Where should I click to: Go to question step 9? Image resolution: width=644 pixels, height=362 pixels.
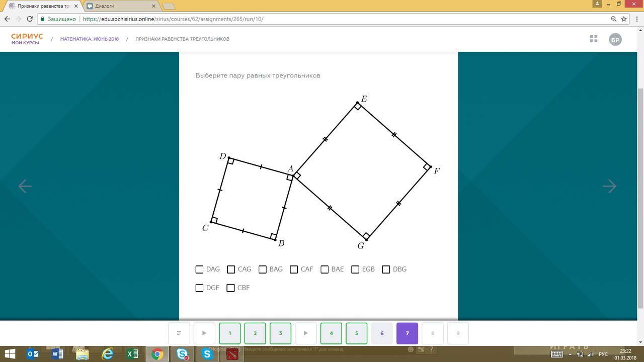[458, 333]
